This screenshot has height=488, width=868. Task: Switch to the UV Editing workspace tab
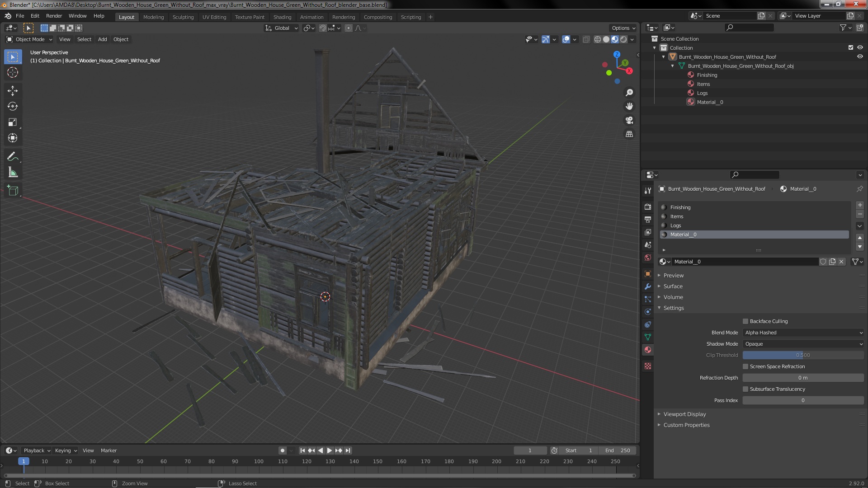(x=214, y=17)
